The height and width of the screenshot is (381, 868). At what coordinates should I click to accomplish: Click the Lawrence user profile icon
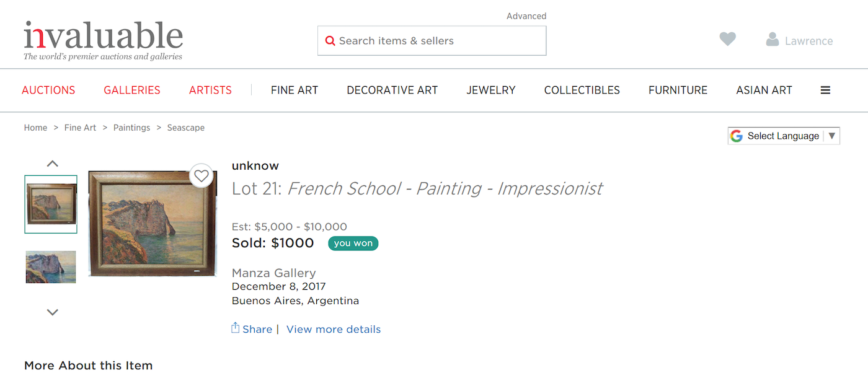(x=772, y=40)
